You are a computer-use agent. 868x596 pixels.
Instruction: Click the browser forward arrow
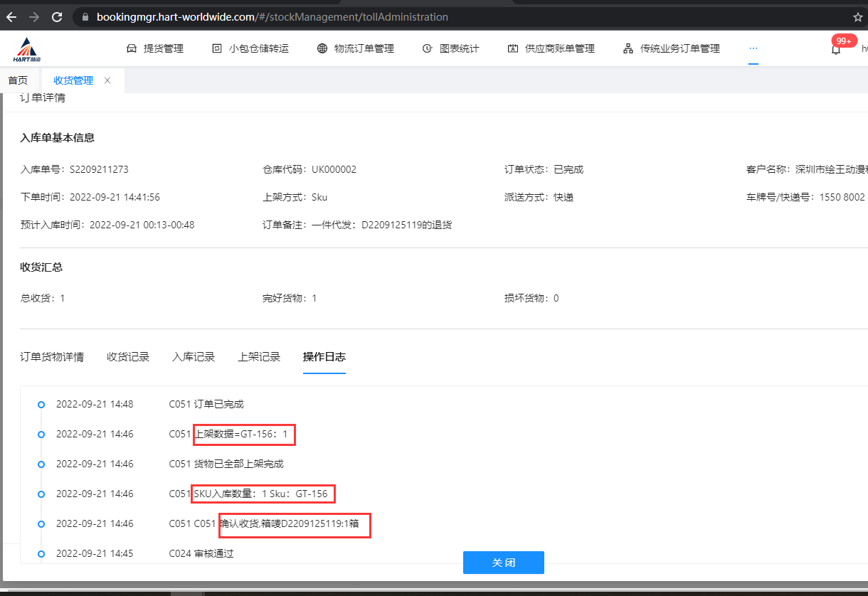click(34, 16)
